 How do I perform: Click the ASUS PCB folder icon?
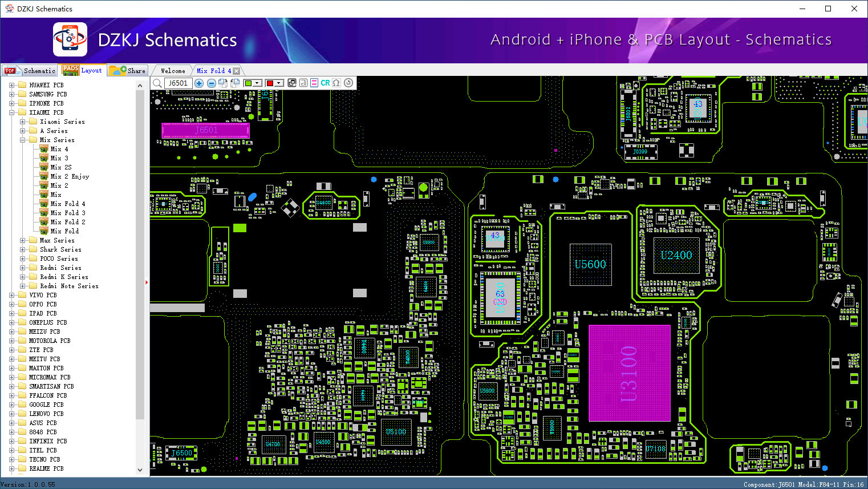[22, 423]
